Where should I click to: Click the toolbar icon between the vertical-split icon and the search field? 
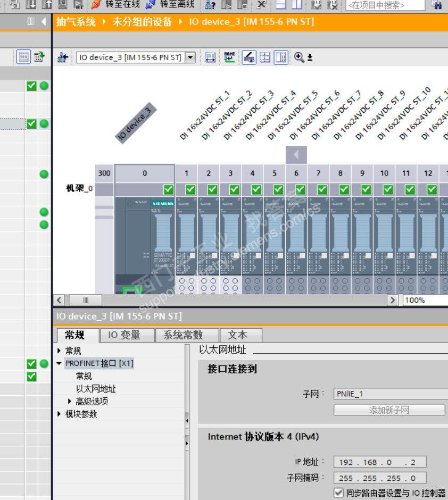(316, 4)
